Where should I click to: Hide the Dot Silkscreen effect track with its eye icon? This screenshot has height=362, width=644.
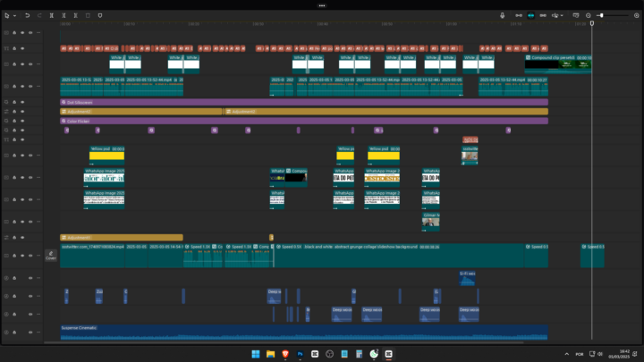24,102
